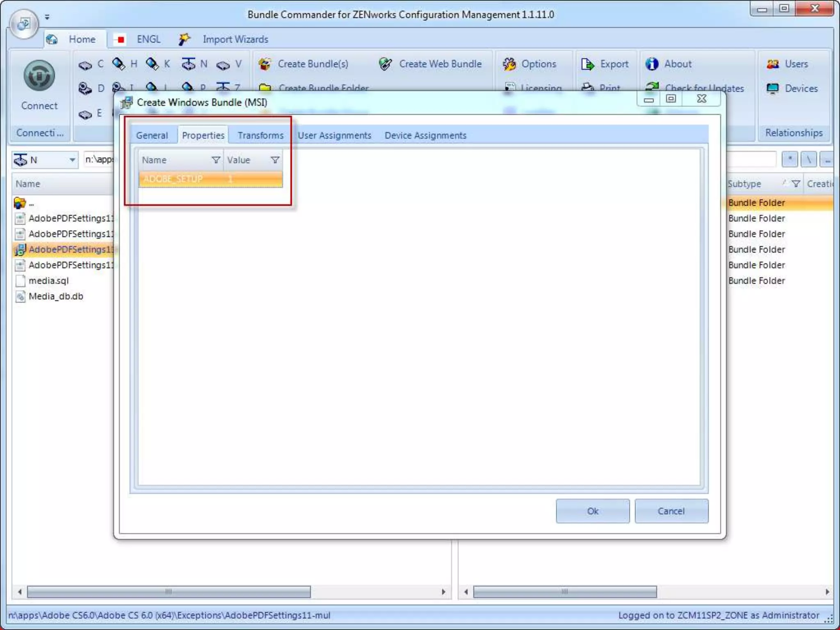This screenshot has width=840, height=630.
Task: Open the User Assignments tab
Action: [x=334, y=135]
